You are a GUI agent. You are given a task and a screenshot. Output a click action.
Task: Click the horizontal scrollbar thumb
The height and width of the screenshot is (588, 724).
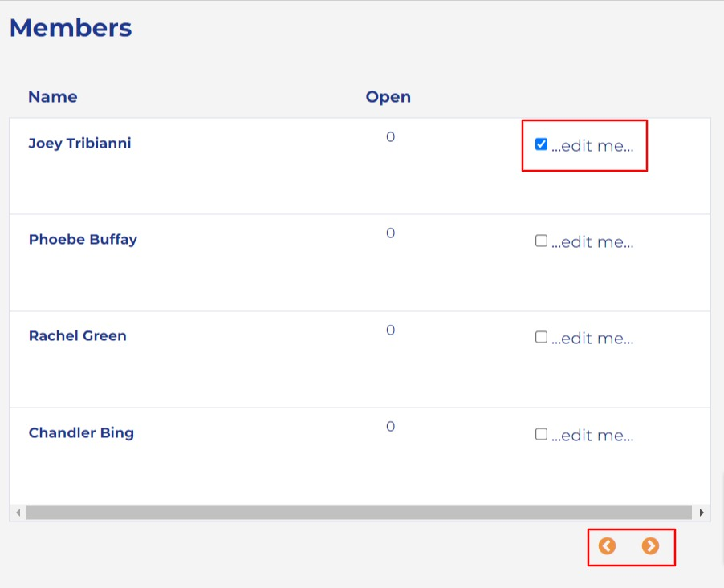(x=358, y=513)
